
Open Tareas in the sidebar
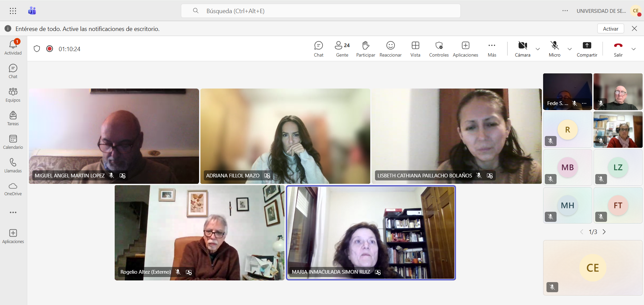point(13,118)
